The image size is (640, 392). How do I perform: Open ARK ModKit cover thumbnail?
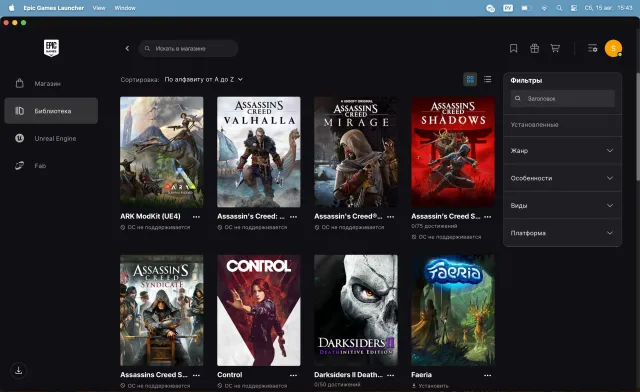point(162,152)
